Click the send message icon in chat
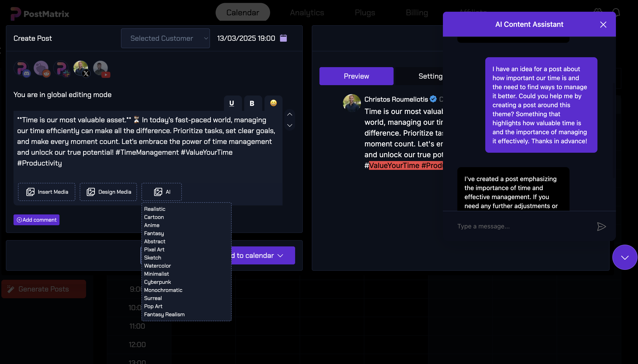638x364 pixels. (602, 227)
